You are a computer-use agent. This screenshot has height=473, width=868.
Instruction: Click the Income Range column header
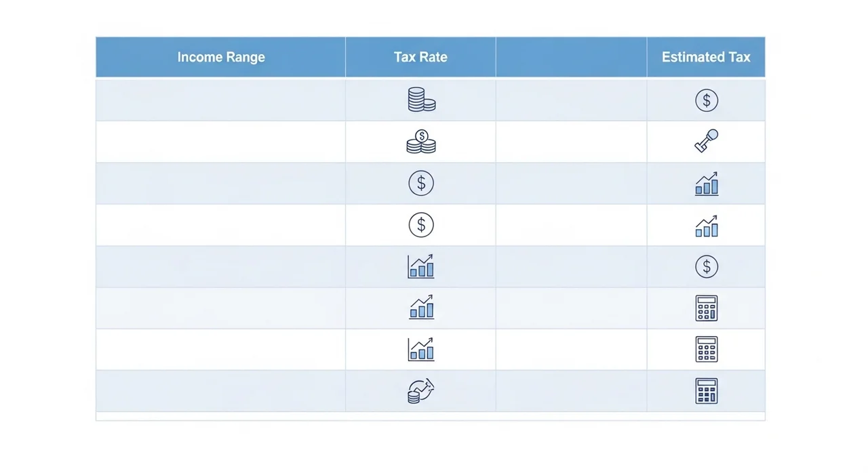221,57
